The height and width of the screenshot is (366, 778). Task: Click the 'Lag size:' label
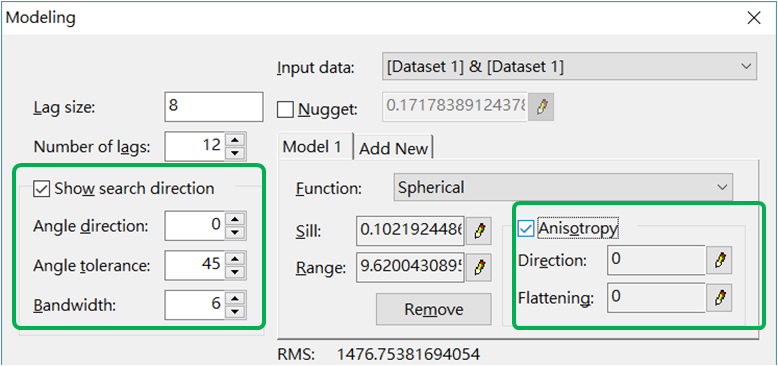[64, 108]
